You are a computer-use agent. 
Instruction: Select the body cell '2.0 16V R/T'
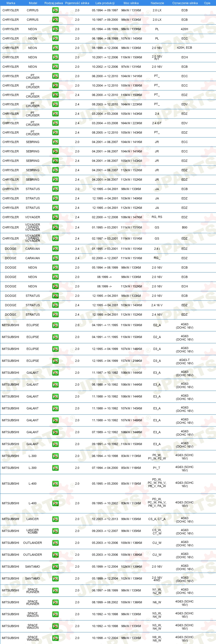coord(157,58)
